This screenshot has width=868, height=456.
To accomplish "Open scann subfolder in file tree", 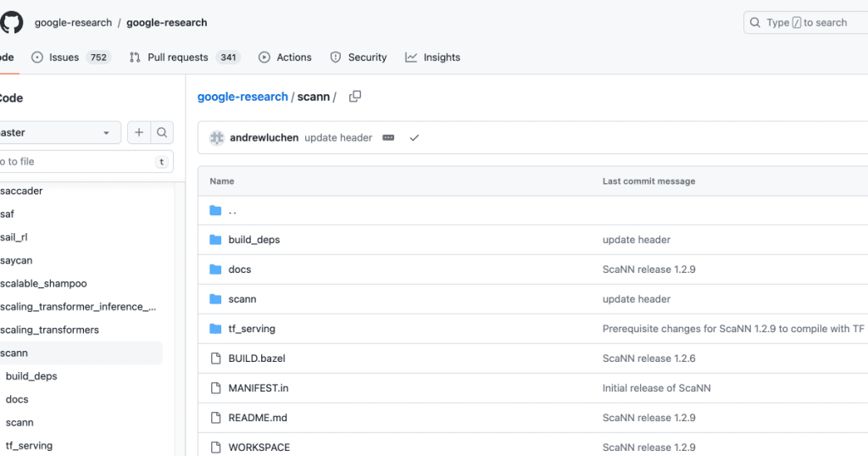I will point(19,423).
